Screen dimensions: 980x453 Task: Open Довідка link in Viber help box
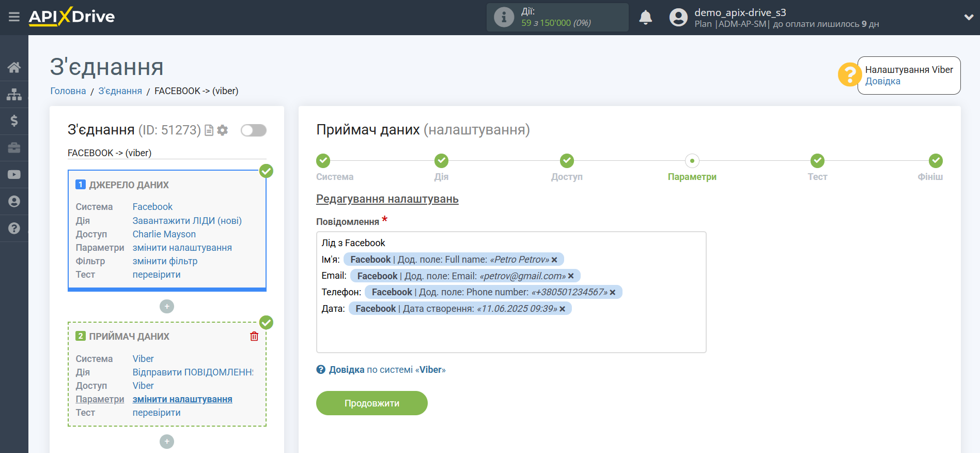[882, 81]
